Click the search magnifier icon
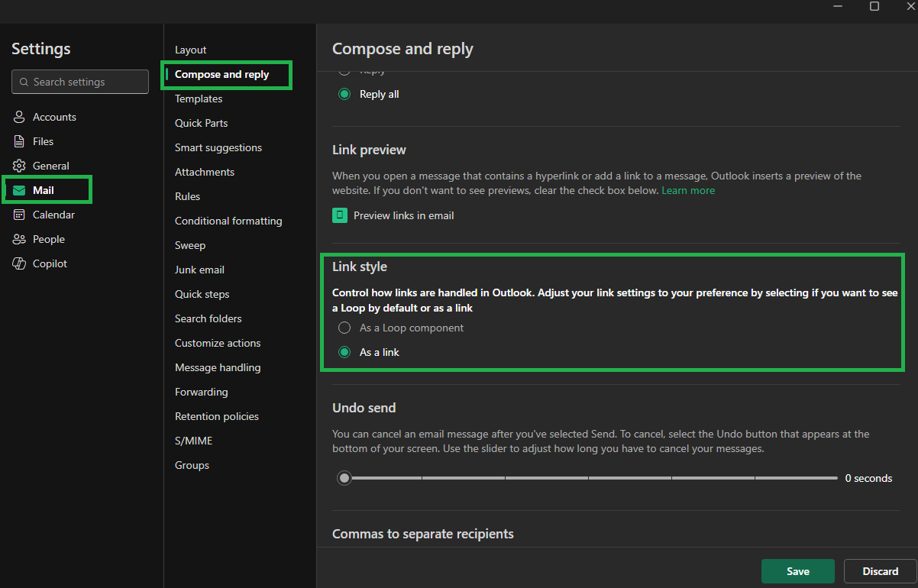Viewport: 918px width, 588px height. (24, 82)
